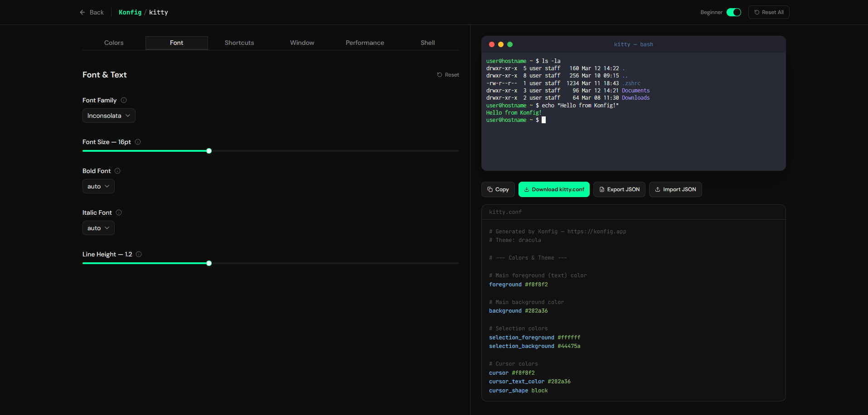Click the Line Height slider handle
The height and width of the screenshot is (415, 868).
tap(209, 263)
